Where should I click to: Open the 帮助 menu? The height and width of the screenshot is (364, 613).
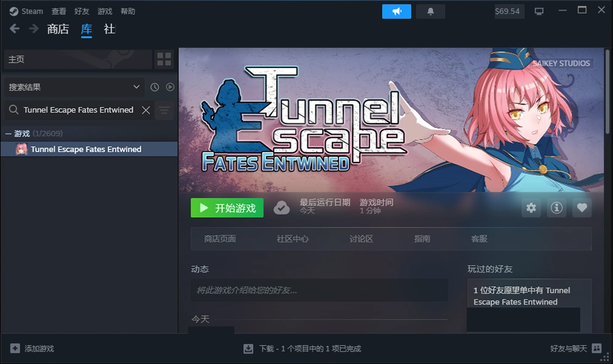128,12
